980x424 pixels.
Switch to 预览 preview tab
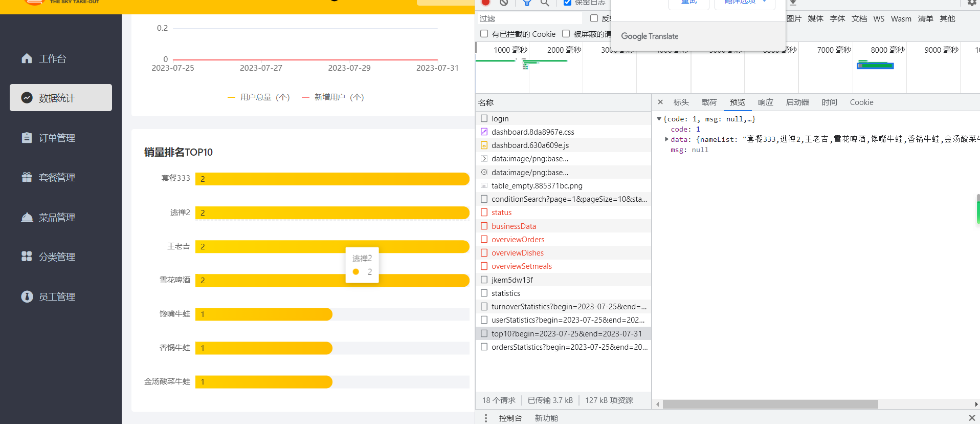[737, 102]
